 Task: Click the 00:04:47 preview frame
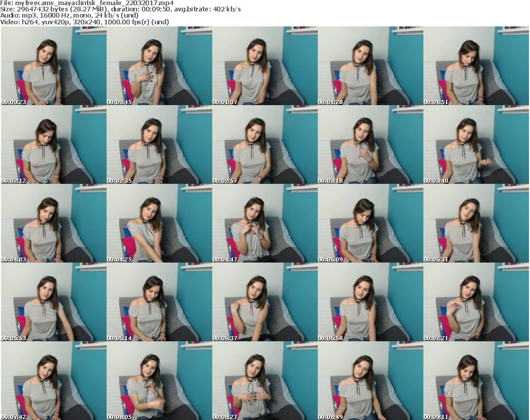[x=265, y=224]
